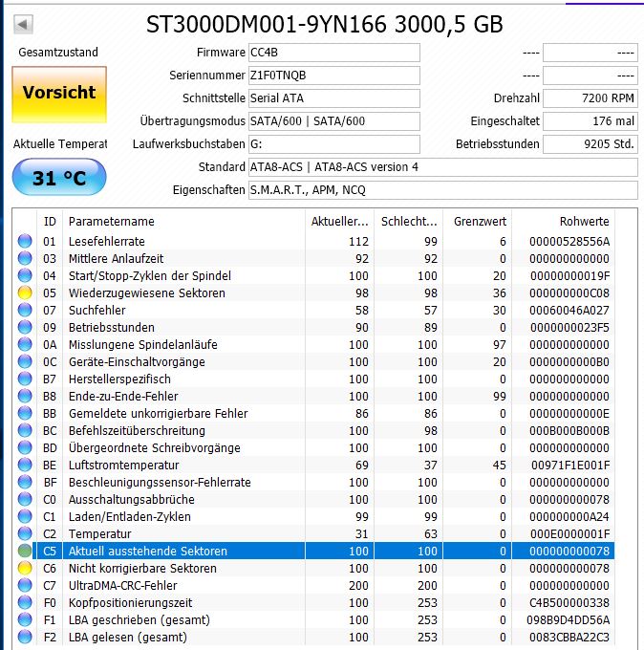
Task: Click the status orb for Ausschaltungsabbrüche
Action: click(x=25, y=499)
